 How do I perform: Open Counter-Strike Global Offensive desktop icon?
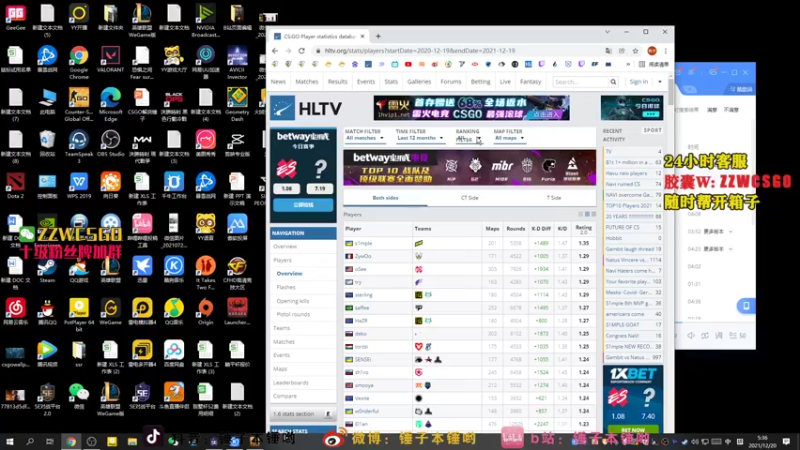(x=79, y=104)
